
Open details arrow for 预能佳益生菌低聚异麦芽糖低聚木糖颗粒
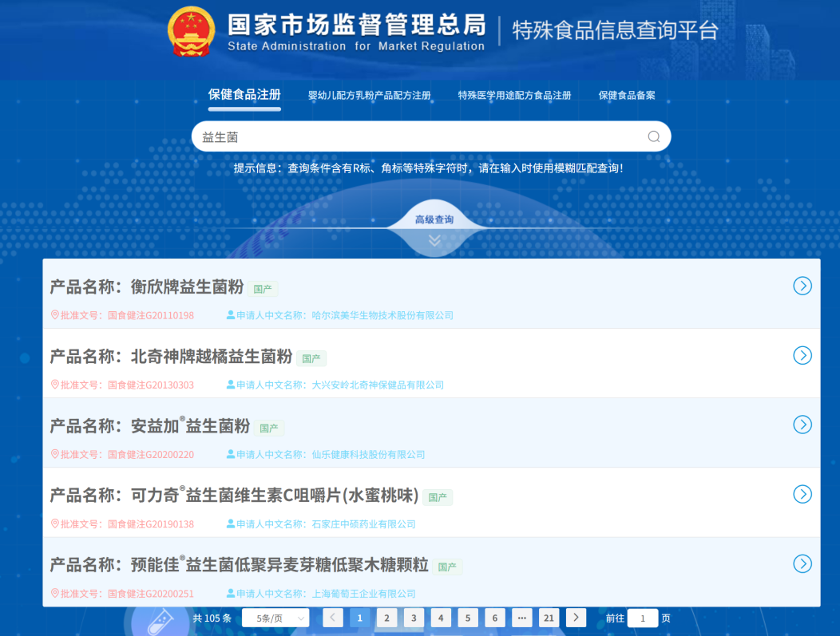click(802, 563)
